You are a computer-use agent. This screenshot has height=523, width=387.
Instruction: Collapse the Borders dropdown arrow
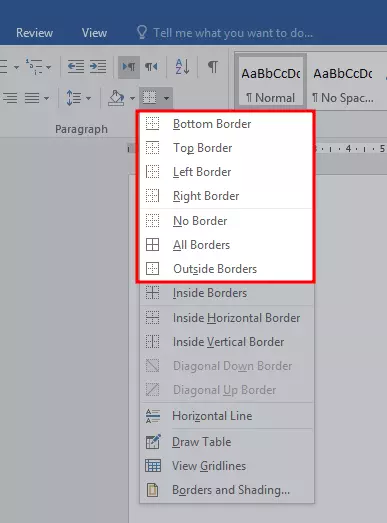pos(166,98)
